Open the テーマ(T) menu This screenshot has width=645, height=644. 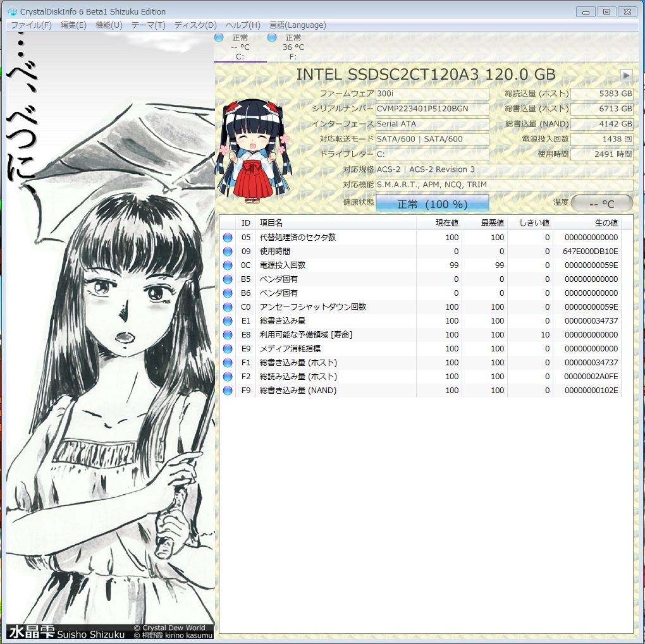coord(148,25)
